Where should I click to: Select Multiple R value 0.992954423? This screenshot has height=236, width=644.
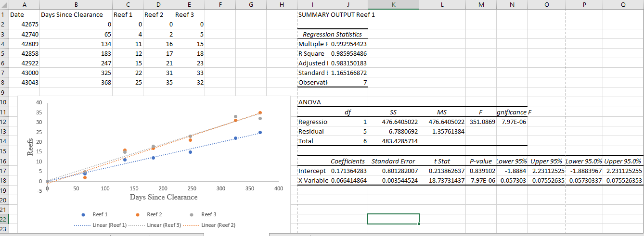tap(349, 44)
